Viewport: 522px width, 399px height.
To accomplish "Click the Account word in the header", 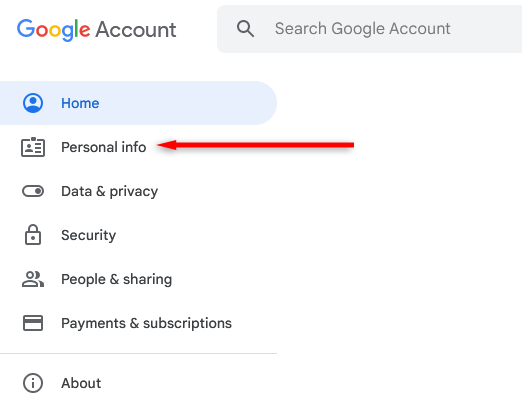I will 136,30.
